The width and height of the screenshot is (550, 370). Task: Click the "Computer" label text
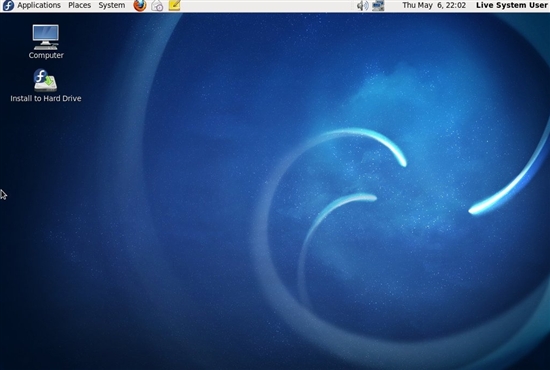tap(46, 55)
